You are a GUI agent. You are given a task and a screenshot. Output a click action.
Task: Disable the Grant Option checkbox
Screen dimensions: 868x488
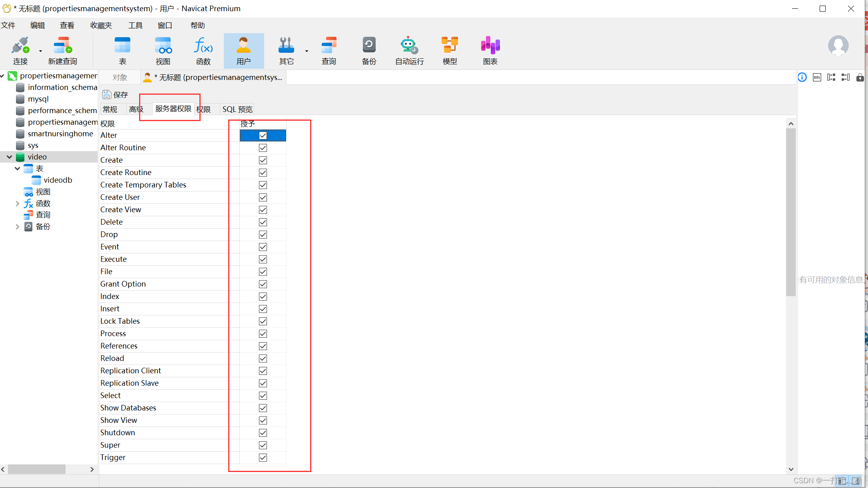[263, 284]
